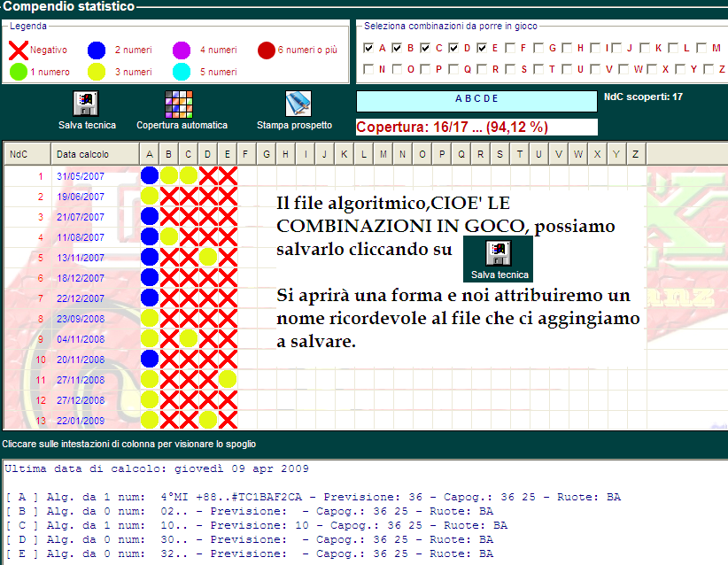Select the date 18/12/2007 in row 6
The width and height of the screenshot is (728, 565).
[81, 279]
